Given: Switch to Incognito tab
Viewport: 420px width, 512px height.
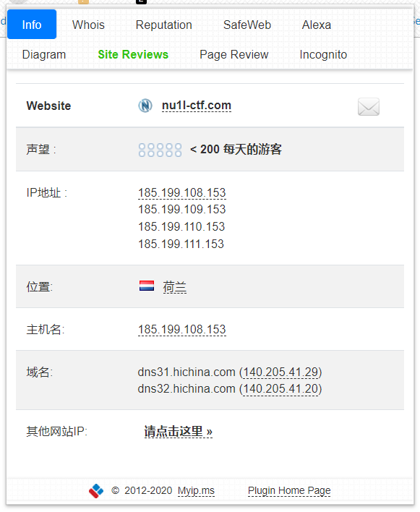Looking at the screenshot, I should coord(323,54).
